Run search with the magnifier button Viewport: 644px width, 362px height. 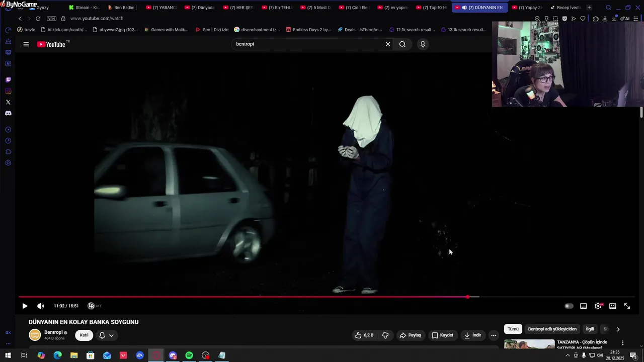pyautogui.click(x=403, y=44)
